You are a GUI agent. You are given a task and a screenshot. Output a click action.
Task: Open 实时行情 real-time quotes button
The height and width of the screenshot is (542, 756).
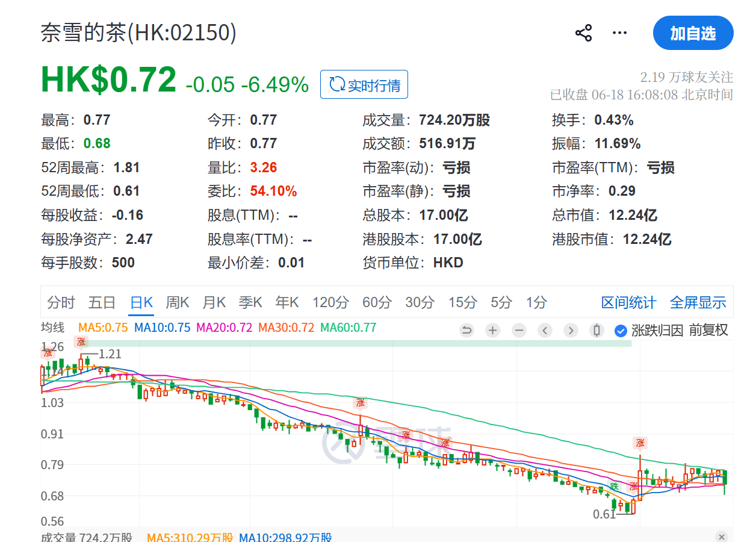click(x=364, y=84)
